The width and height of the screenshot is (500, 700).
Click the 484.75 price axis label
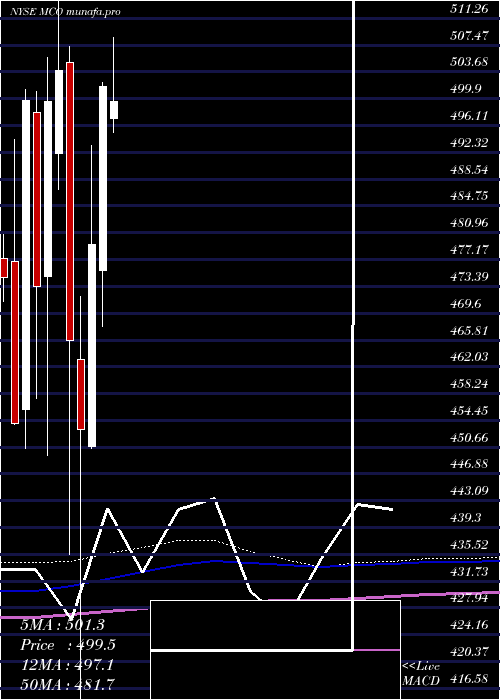tap(469, 196)
